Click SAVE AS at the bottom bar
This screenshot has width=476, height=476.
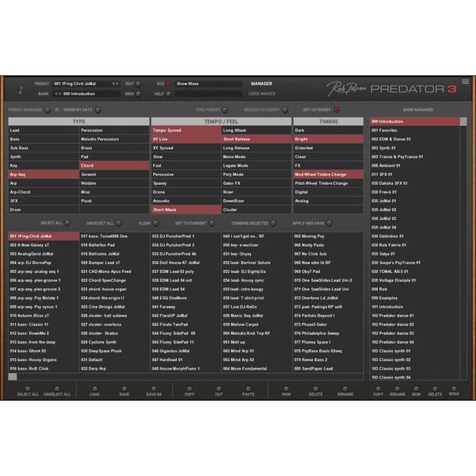tap(154, 389)
